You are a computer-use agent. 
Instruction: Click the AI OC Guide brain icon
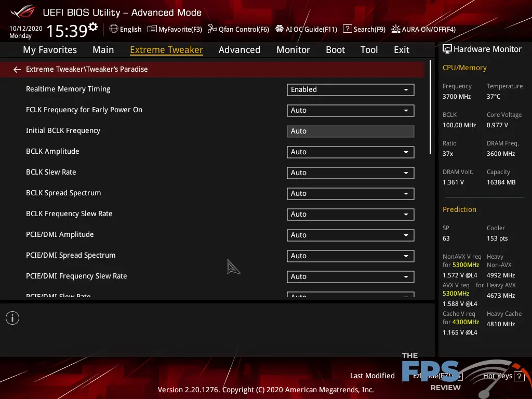(x=279, y=29)
